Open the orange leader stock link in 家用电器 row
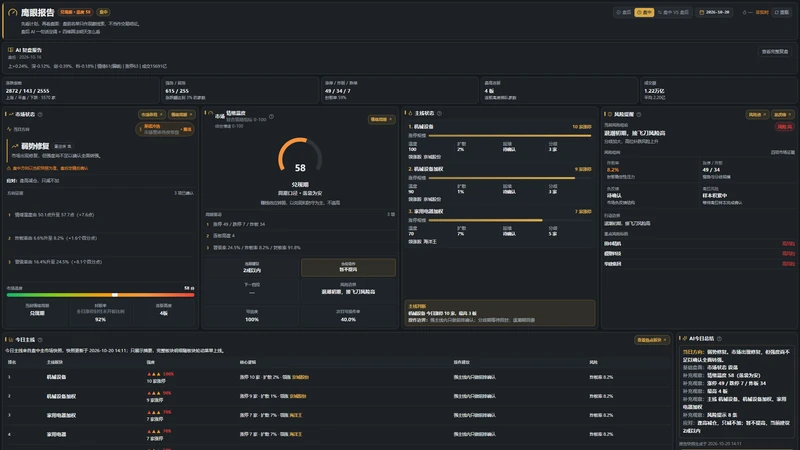 pyautogui.click(x=296, y=434)
